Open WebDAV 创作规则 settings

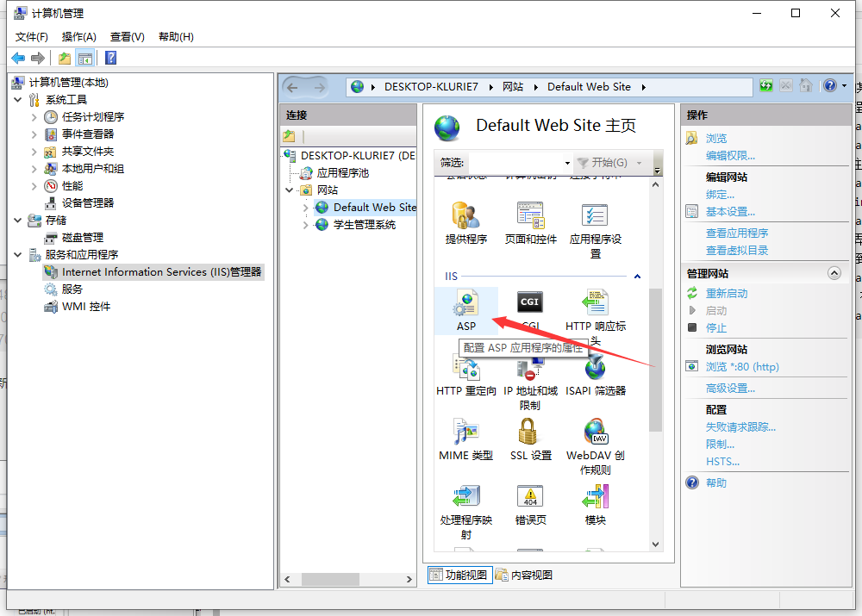[595, 433]
